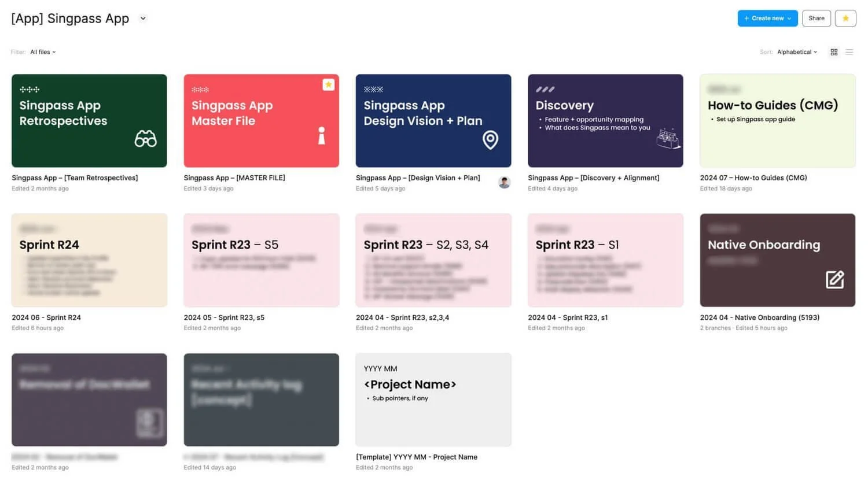The image size is (868, 477).
Task: Click toolbox icon on Discovery card
Action: pos(668,138)
